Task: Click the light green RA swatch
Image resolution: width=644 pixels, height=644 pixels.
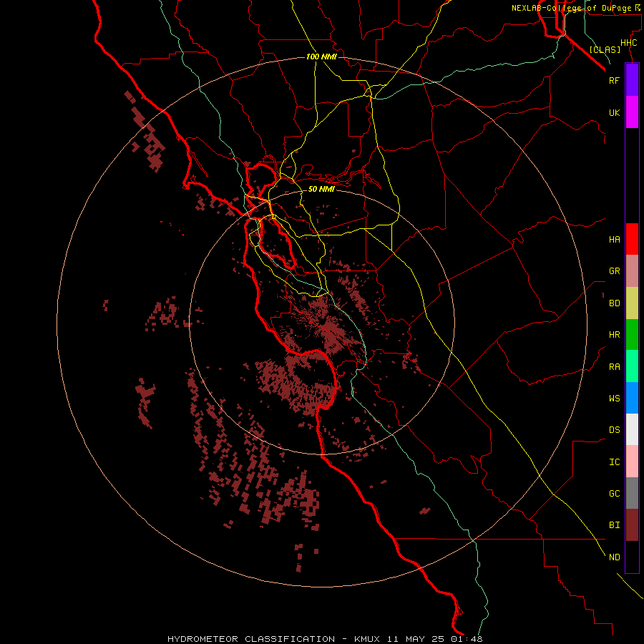Action: (x=632, y=366)
